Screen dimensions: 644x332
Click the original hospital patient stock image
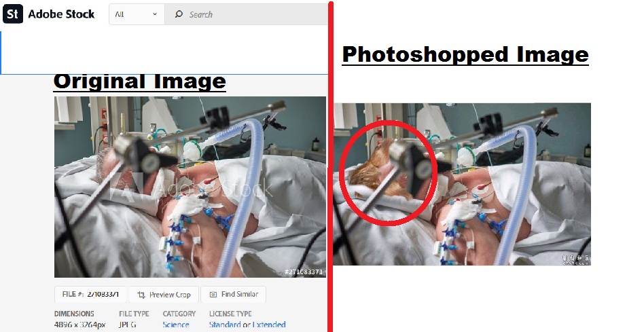click(x=190, y=187)
